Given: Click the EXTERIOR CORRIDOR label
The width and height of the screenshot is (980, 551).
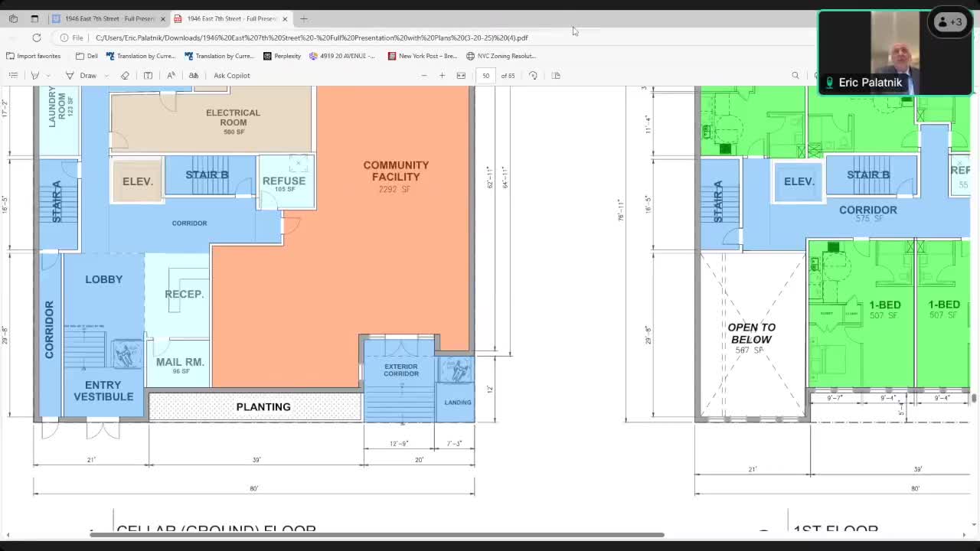Looking at the screenshot, I should click(x=401, y=370).
